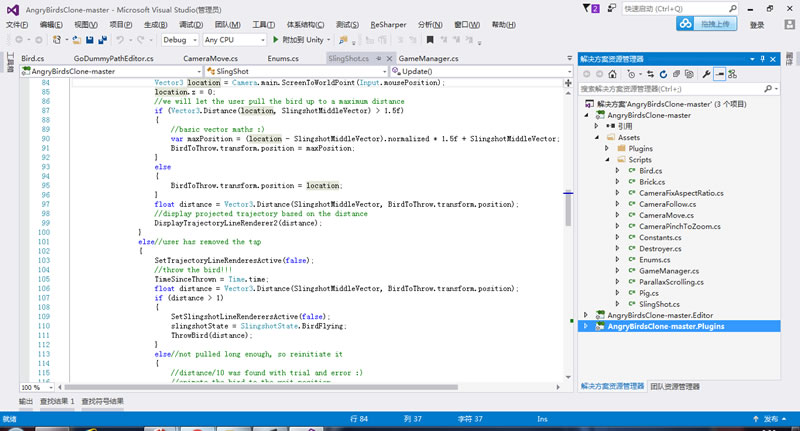The width and height of the screenshot is (800, 431).
Task: Click the Solution Explorer home icon
Action: coord(612,74)
